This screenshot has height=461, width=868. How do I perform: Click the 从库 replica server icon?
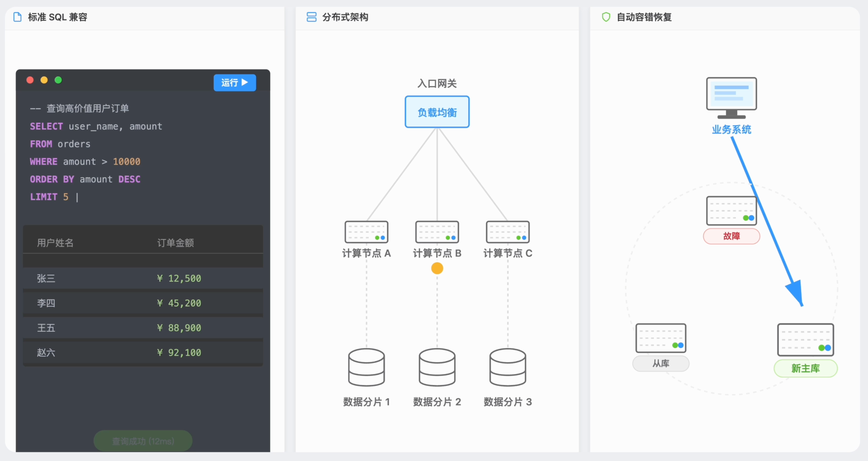click(661, 338)
